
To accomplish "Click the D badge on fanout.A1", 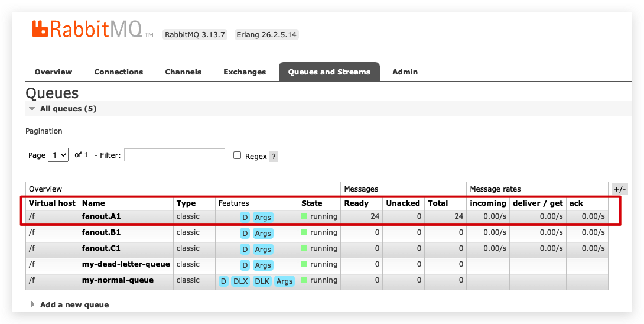I will (x=245, y=217).
